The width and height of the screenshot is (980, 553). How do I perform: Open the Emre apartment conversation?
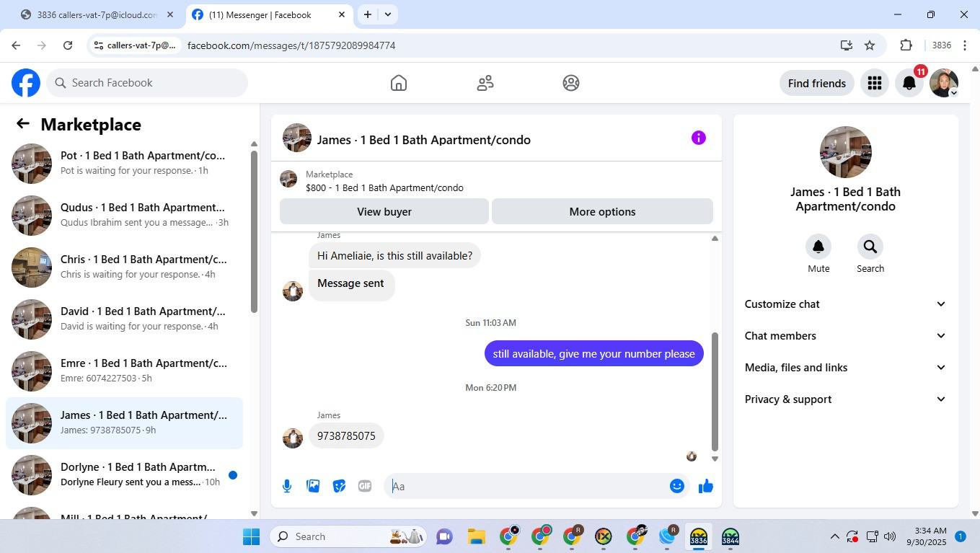(125, 371)
